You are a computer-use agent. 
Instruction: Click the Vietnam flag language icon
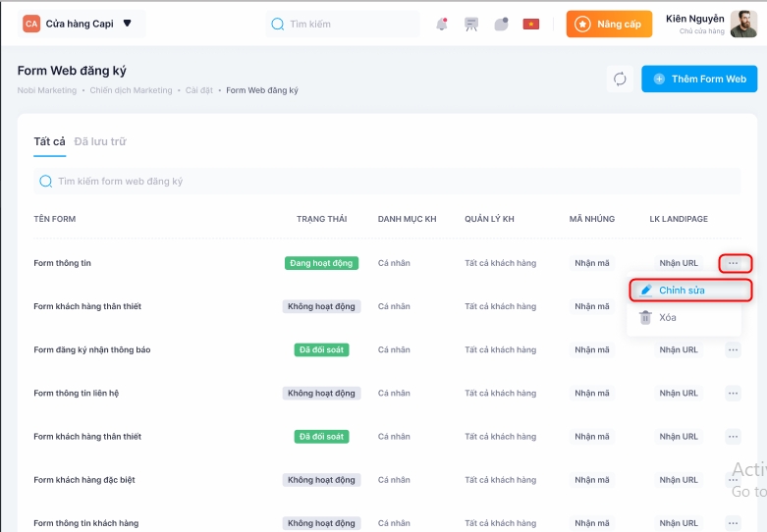531,25
